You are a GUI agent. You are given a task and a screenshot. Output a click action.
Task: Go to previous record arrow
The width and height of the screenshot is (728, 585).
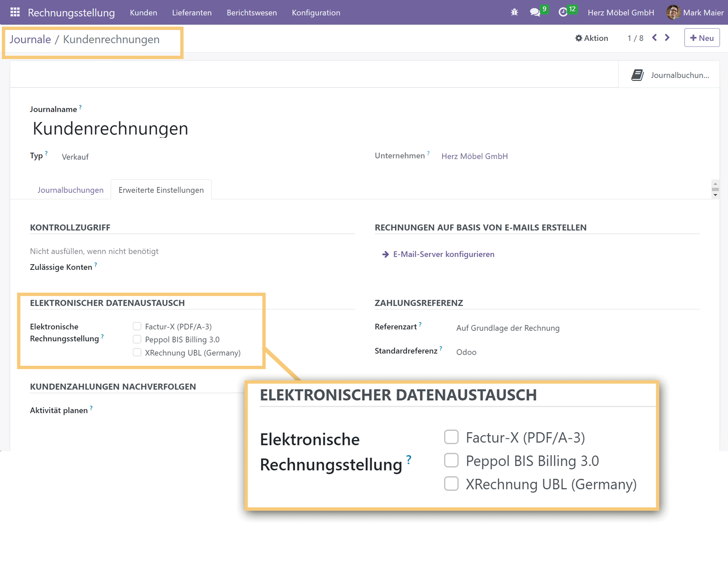(654, 38)
